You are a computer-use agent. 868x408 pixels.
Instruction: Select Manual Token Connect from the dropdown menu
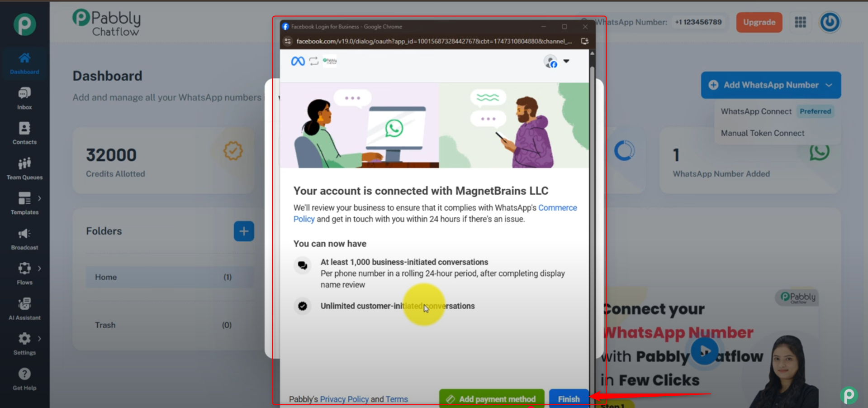click(763, 133)
